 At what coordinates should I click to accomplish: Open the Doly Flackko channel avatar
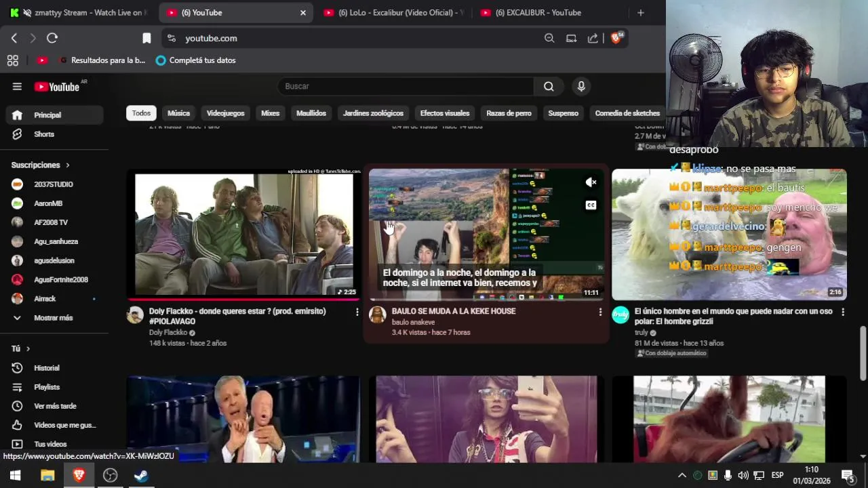coord(136,314)
